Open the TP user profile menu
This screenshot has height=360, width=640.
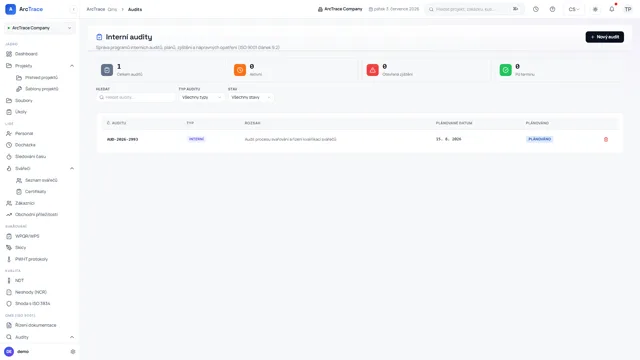point(628,9)
